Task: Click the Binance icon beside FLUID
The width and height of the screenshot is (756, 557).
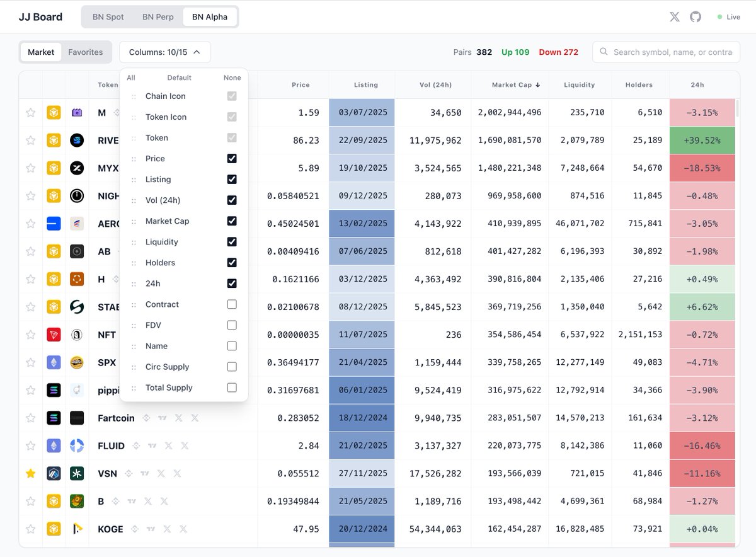Action: 136,445
